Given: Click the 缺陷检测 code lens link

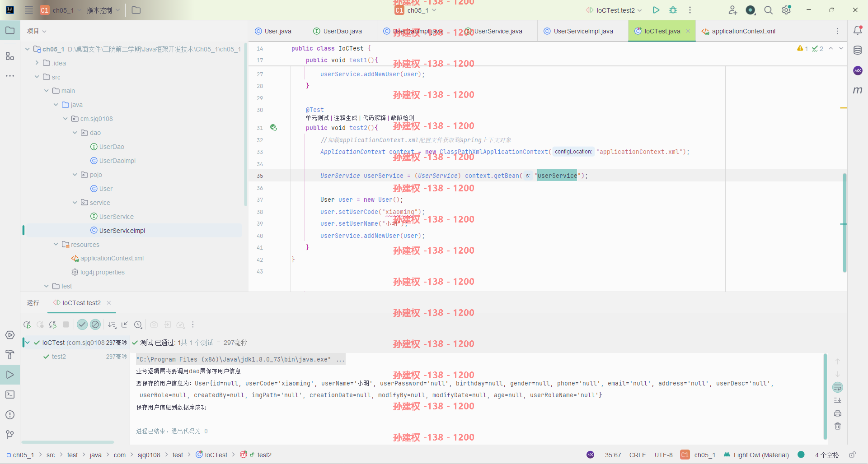Looking at the screenshot, I should (x=403, y=118).
